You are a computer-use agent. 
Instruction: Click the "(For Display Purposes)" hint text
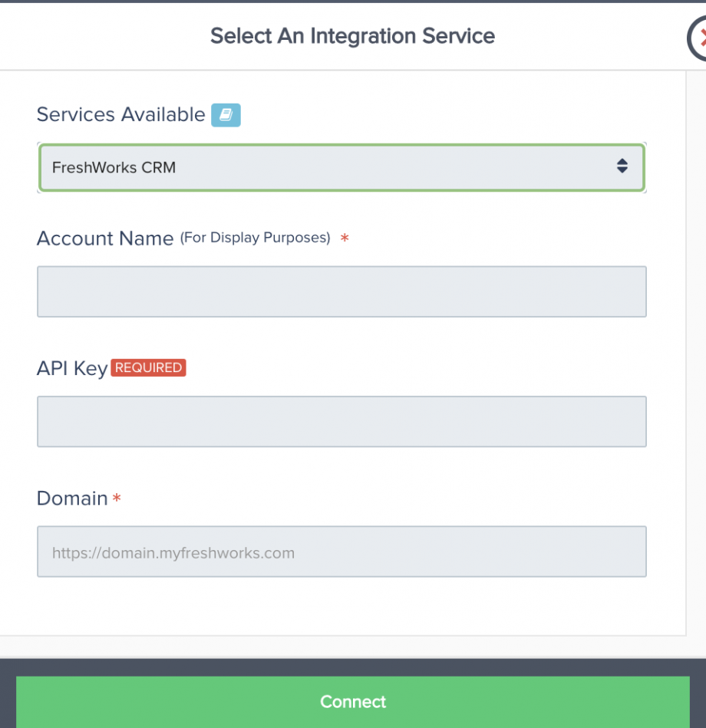tap(255, 238)
